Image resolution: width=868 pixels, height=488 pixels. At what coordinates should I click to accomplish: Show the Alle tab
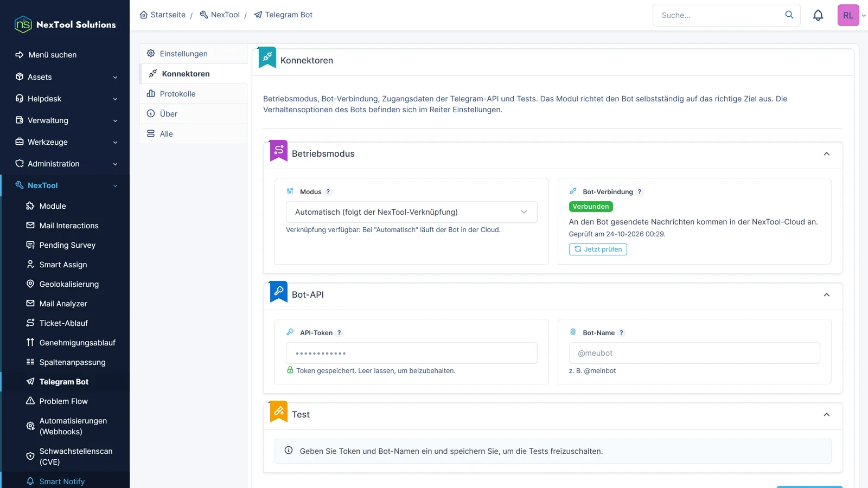tap(193, 134)
